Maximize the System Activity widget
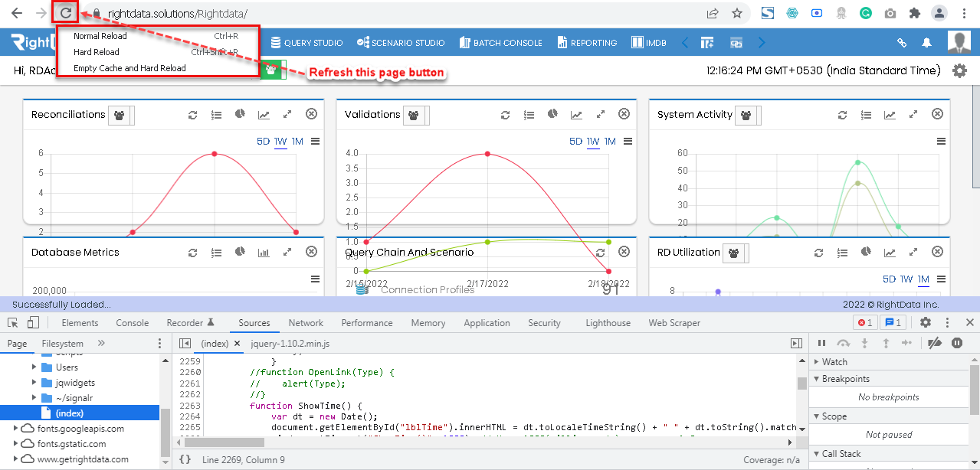Viewport: 980px width, 470px height. (913, 115)
